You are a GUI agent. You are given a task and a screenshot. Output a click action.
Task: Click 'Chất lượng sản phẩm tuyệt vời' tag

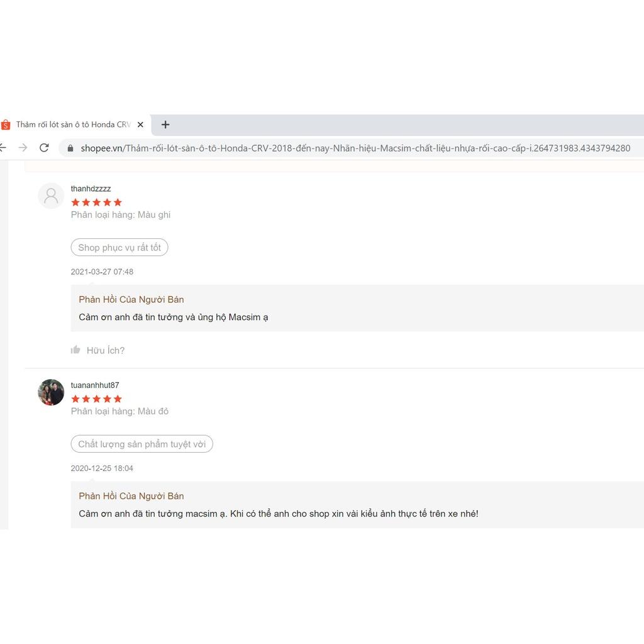(x=142, y=444)
